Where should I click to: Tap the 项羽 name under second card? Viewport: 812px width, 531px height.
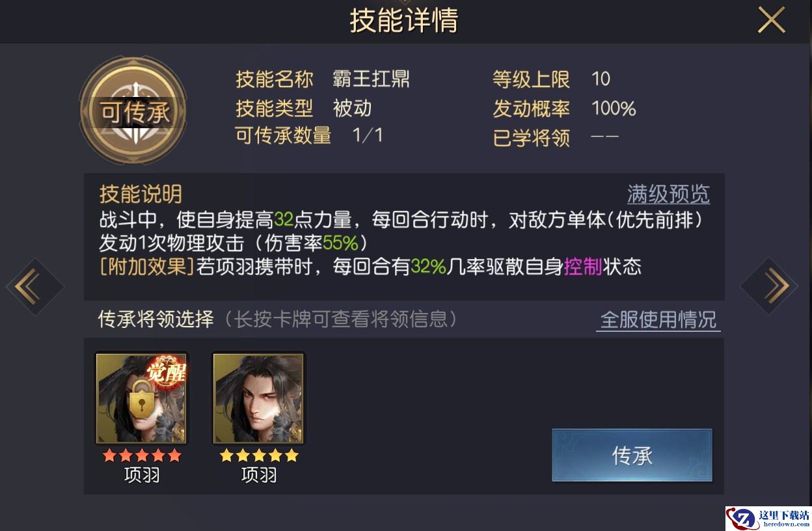point(259,476)
